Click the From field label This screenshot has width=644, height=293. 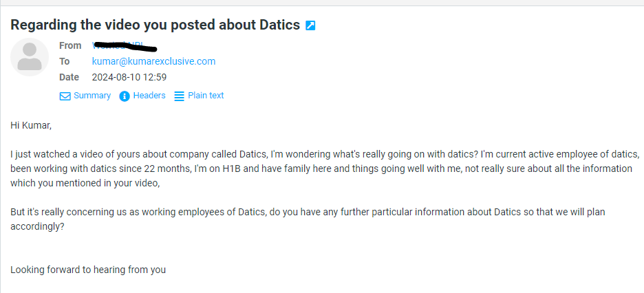[70, 45]
